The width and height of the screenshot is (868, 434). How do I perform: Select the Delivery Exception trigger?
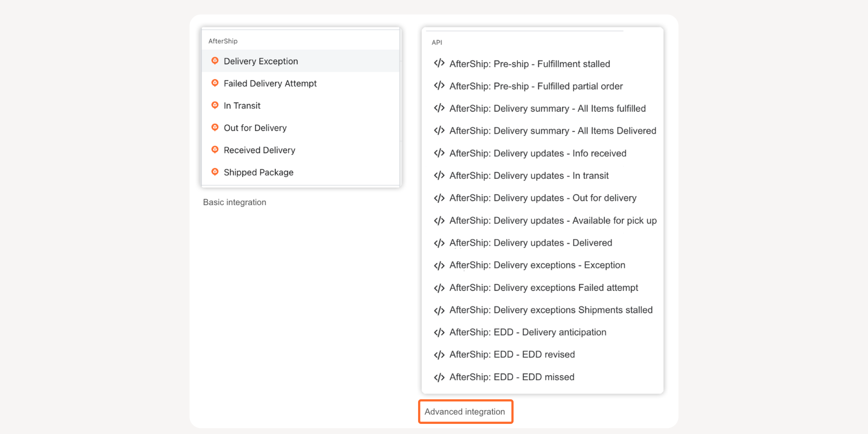click(x=300, y=61)
